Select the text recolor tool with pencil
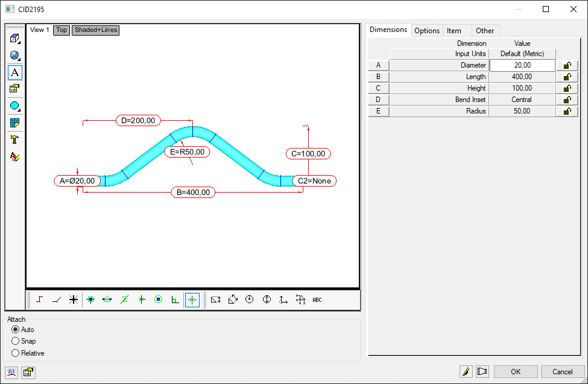 point(14,156)
